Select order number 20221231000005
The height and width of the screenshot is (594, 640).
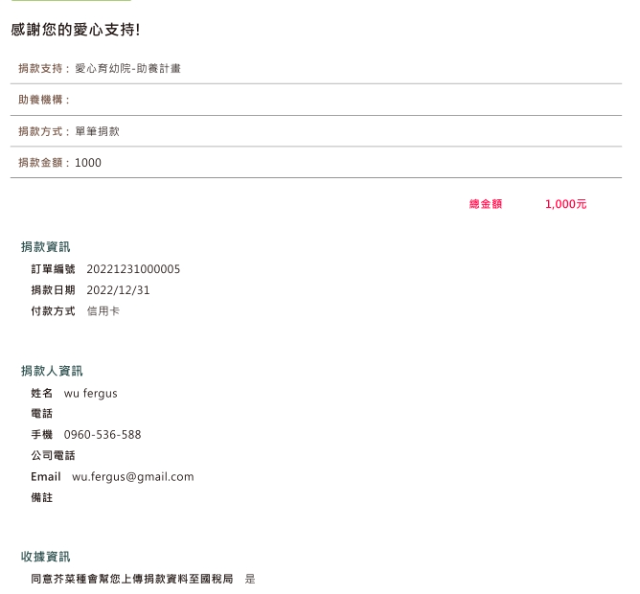(x=133, y=269)
